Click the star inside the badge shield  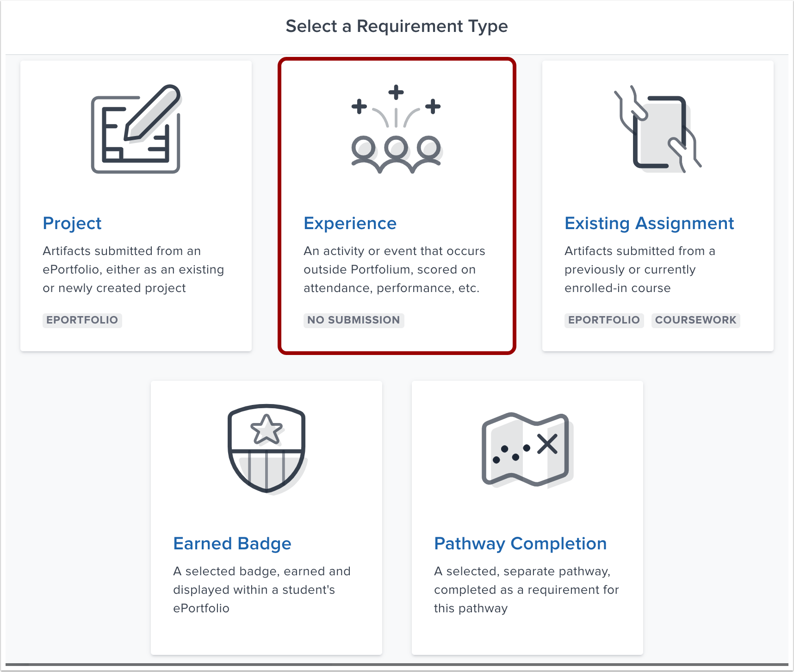266,430
